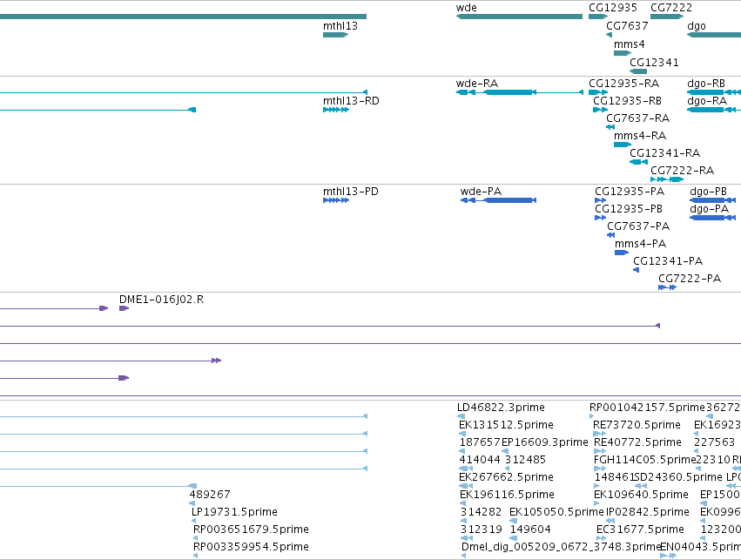
Task: Select the EK196116.5prime EST
Action: coord(462,503)
